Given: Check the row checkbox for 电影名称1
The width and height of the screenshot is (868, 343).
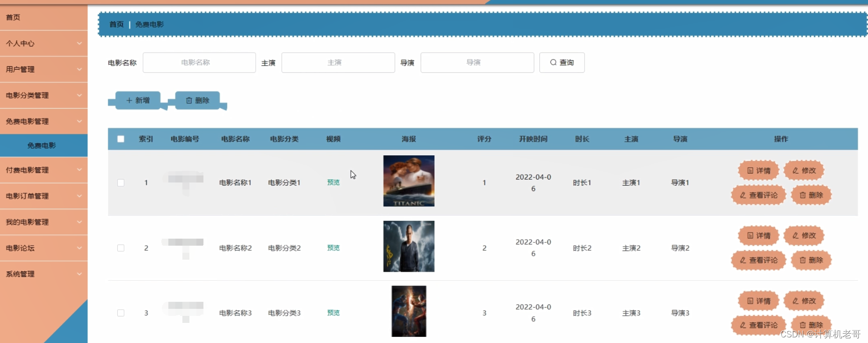Looking at the screenshot, I should pos(121,183).
